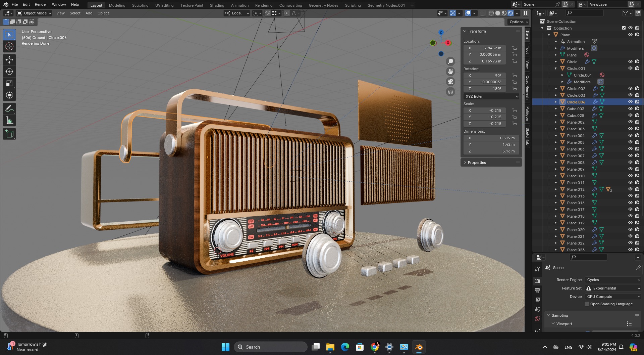This screenshot has height=355, width=644.
Task: Switch to wireframe viewport shading
Action: coord(491,13)
